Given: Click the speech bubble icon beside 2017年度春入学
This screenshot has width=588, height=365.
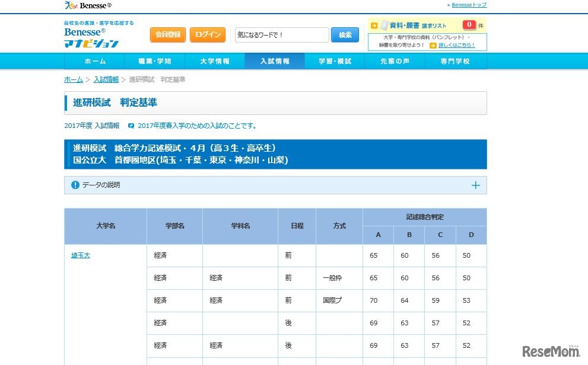Looking at the screenshot, I should (x=131, y=126).
